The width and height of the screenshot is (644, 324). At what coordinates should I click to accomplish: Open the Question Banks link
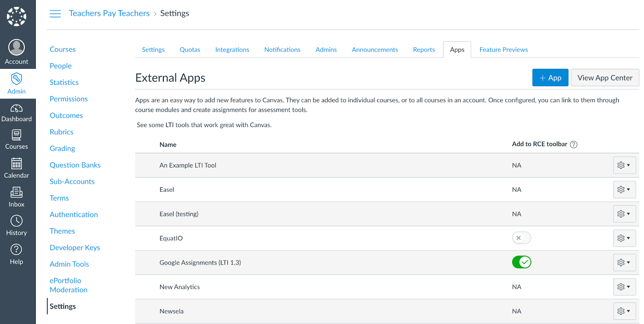click(75, 165)
